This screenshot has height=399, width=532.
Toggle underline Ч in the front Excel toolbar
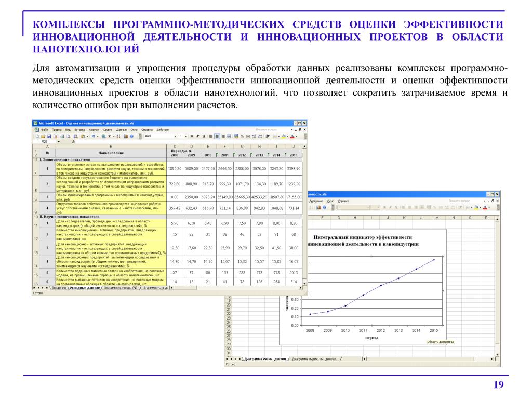(204, 136)
